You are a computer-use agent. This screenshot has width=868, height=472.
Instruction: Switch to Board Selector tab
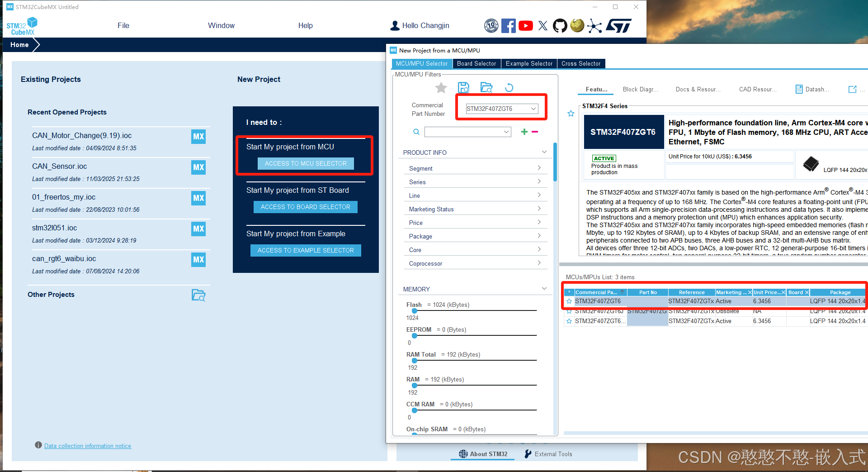(x=476, y=63)
